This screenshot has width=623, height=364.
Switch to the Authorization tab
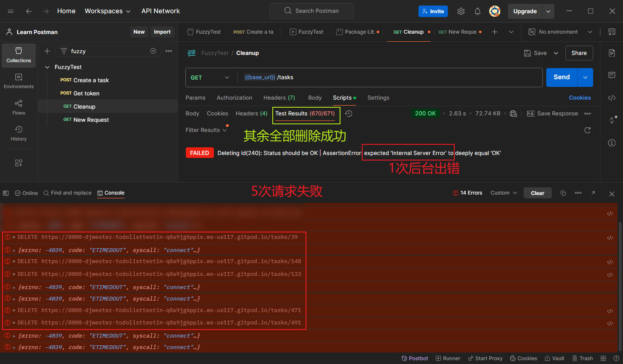coord(234,98)
